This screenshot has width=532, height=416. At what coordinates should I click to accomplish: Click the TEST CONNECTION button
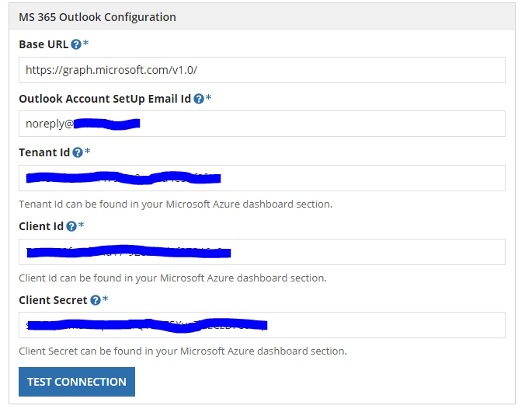(77, 382)
